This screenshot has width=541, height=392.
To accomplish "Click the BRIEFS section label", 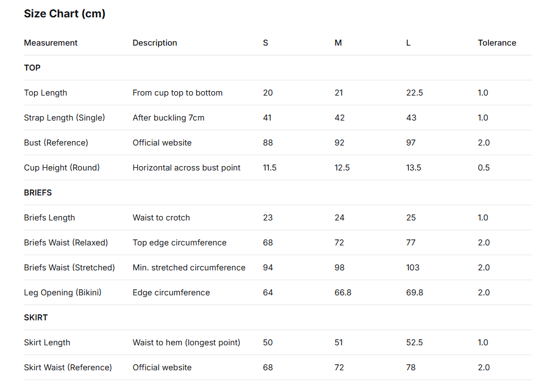I will (38, 193).
